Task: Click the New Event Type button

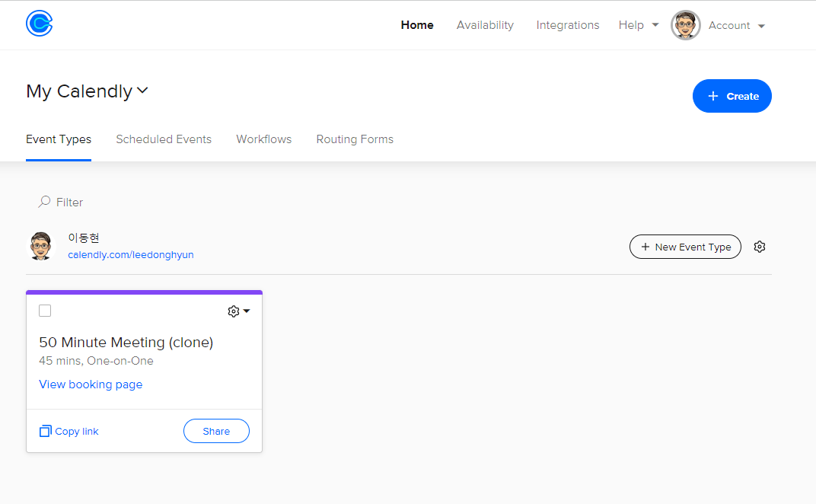Action: pyautogui.click(x=685, y=247)
